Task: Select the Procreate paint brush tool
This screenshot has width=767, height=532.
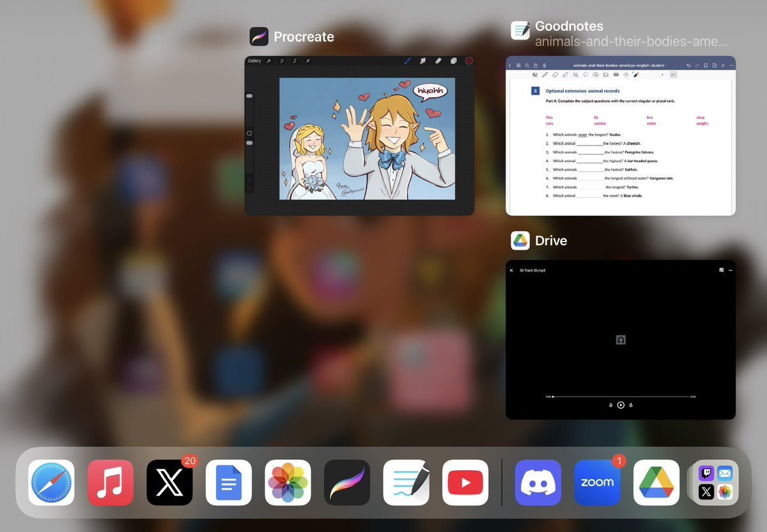Action: pos(408,61)
